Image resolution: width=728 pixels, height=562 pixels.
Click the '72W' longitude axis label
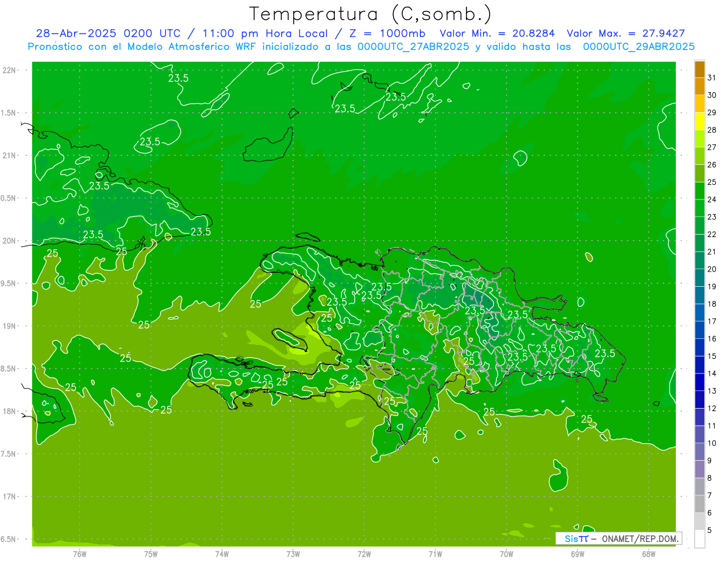(x=364, y=554)
